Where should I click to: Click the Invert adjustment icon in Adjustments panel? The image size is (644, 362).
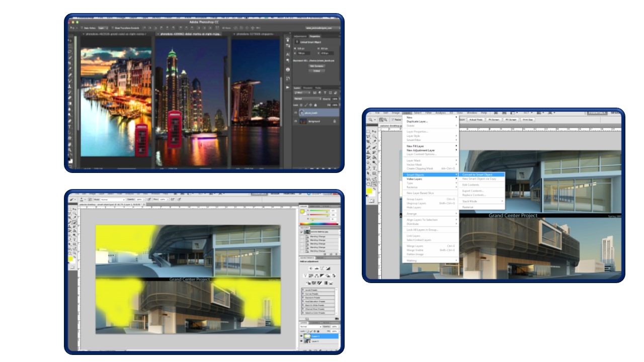coord(309,283)
